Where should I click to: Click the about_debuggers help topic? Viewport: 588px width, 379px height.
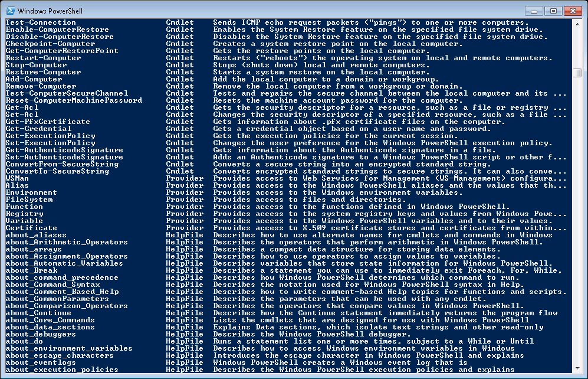tap(41, 334)
